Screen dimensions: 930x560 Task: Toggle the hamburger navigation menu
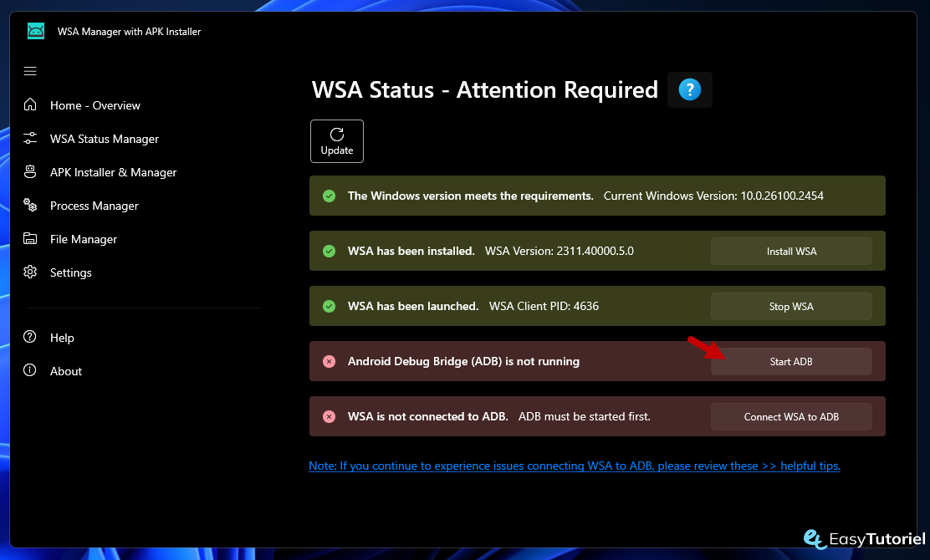tap(30, 71)
